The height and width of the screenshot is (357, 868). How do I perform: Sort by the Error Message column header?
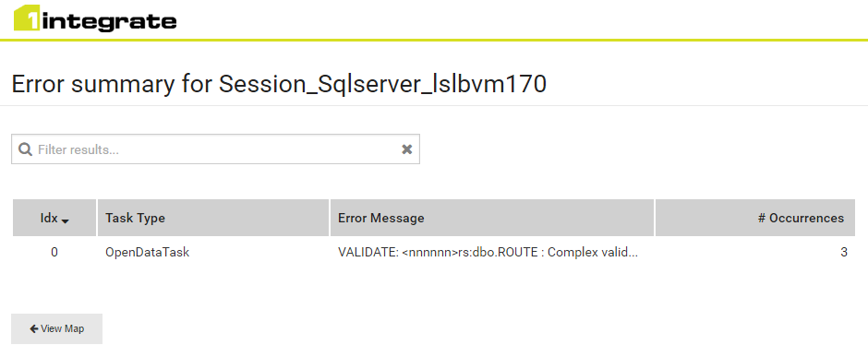[x=491, y=218]
